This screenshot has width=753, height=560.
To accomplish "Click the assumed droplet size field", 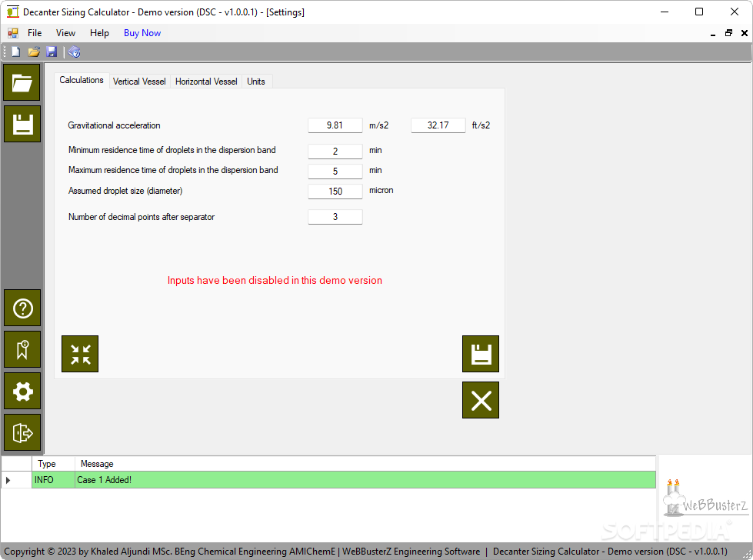I will 335,192.
